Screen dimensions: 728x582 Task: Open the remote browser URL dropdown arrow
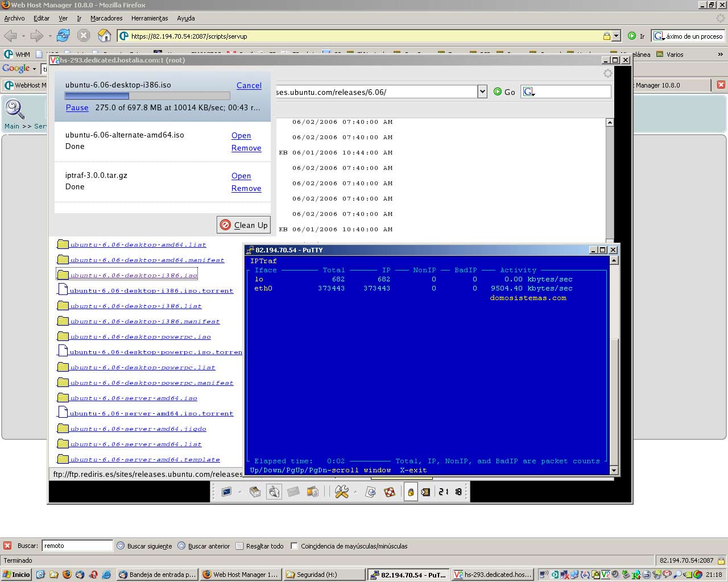coord(482,92)
